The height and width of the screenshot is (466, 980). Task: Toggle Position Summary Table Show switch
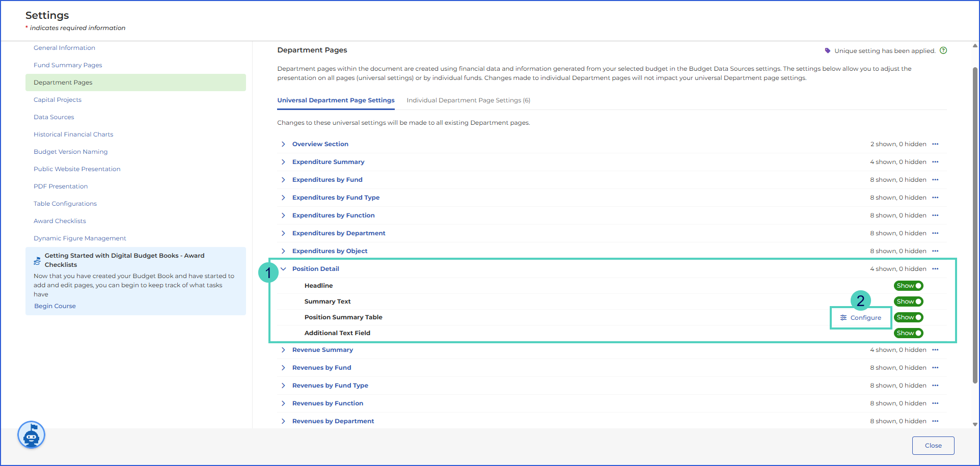pos(909,317)
